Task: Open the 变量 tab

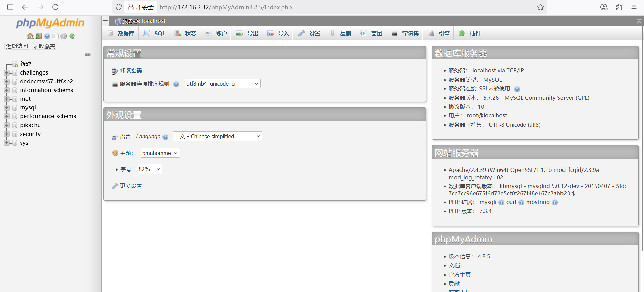Action: coord(371,33)
